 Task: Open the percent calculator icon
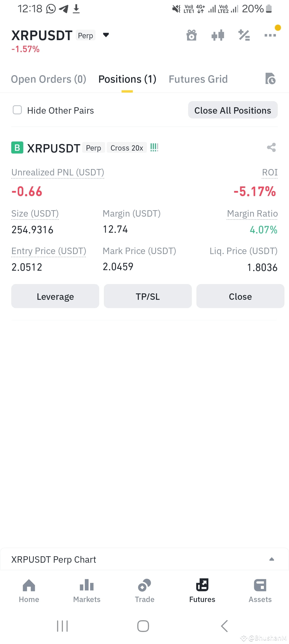[244, 35]
